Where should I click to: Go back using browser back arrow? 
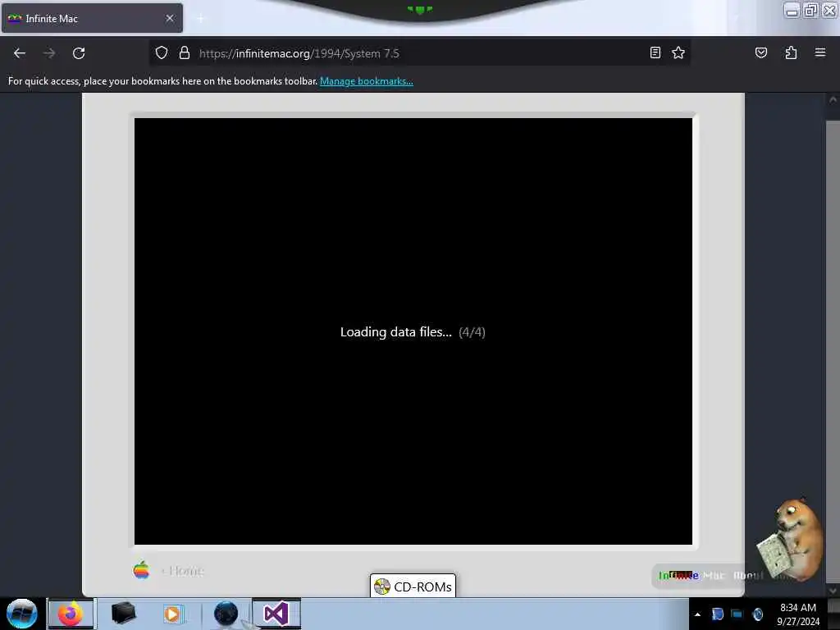coord(20,53)
